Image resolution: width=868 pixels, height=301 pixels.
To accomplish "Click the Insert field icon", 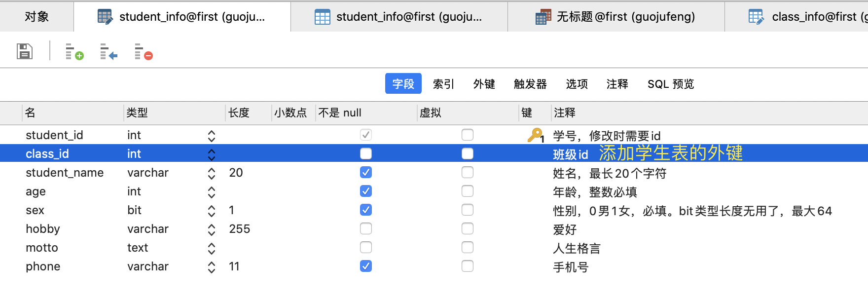I will point(108,51).
